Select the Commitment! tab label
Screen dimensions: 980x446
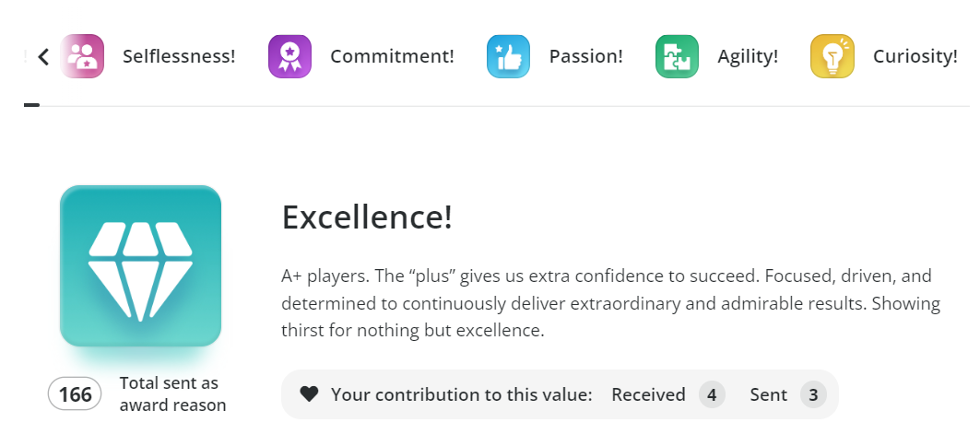click(x=392, y=56)
